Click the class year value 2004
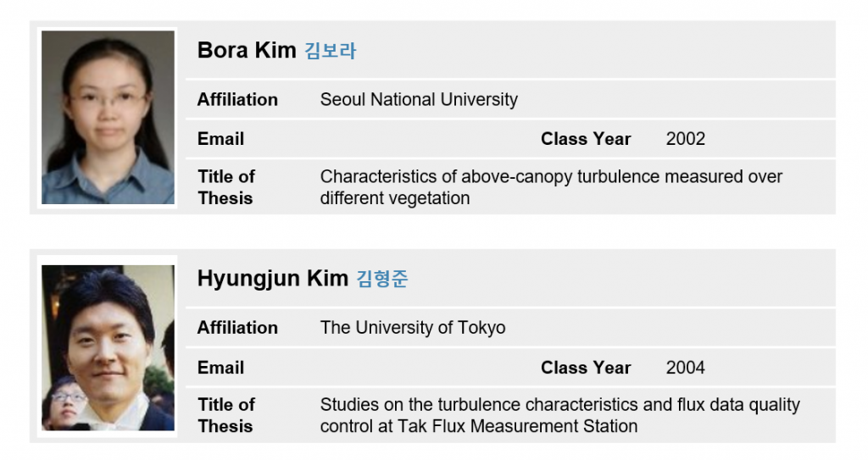Screen dimensions: 868x460 click(x=685, y=368)
